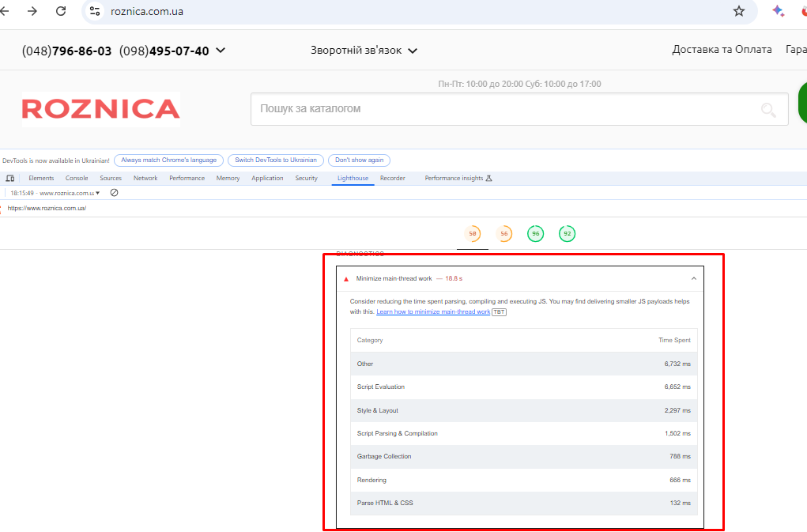This screenshot has height=532, width=807.
Task: Click the browser back arrow
Action: [4, 11]
